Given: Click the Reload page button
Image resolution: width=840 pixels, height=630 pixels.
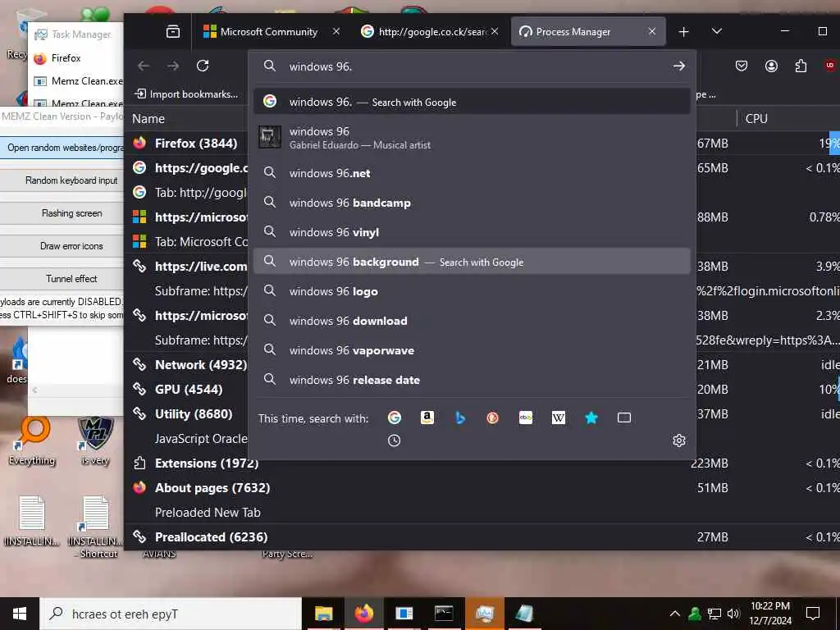Looking at the screenshot, I should coord(203,66).
